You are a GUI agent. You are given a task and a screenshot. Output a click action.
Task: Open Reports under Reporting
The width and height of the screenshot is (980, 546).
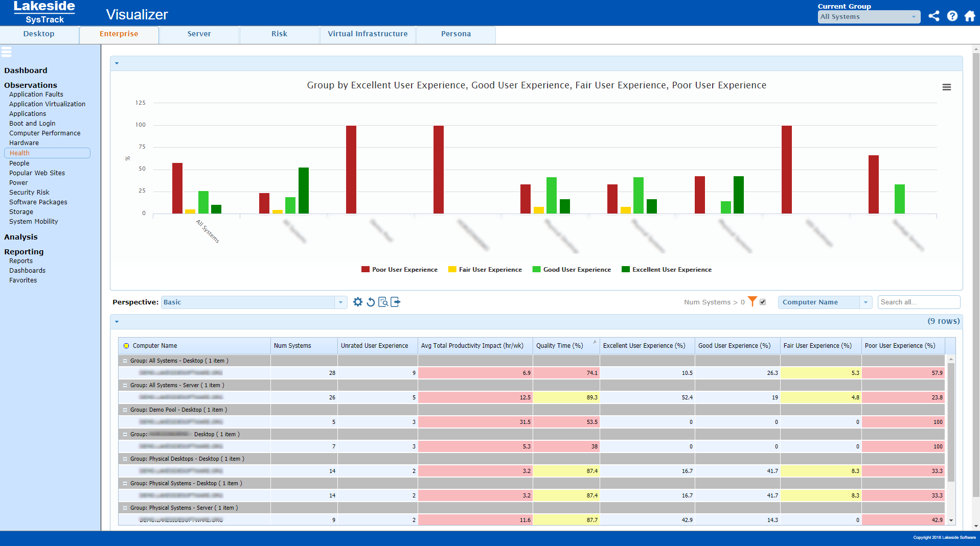point(21,261)
